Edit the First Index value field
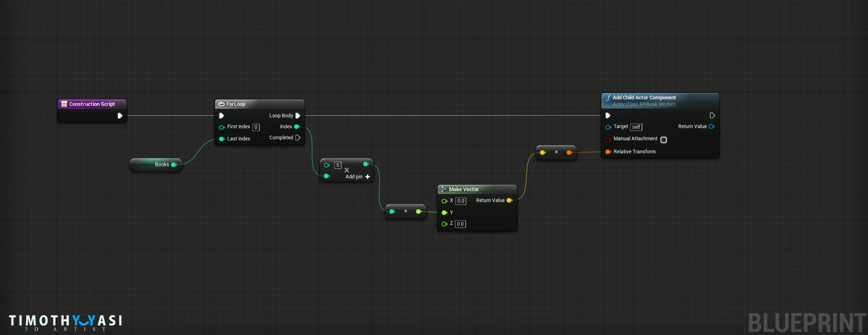This screenshot has width=868, height=335. [256, 127]
